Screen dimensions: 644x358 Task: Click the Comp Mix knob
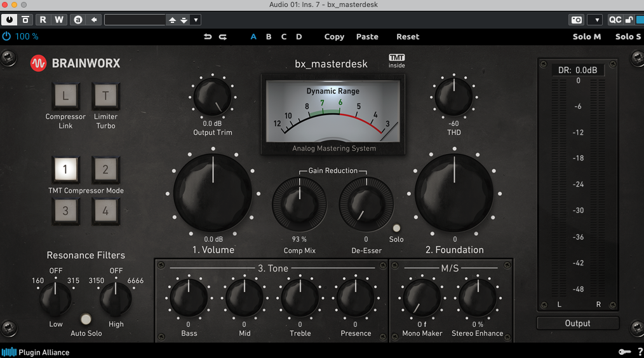pos(299,204)
